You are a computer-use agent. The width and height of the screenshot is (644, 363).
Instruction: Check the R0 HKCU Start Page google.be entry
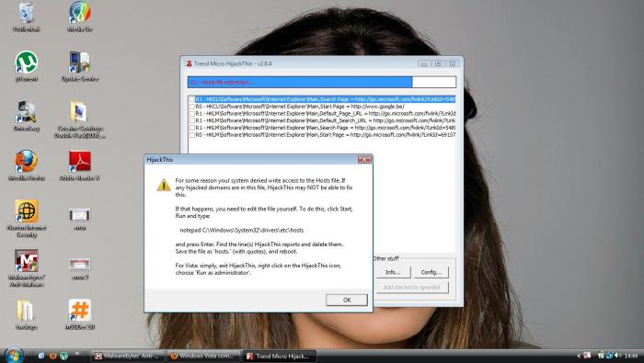(191, 107)
